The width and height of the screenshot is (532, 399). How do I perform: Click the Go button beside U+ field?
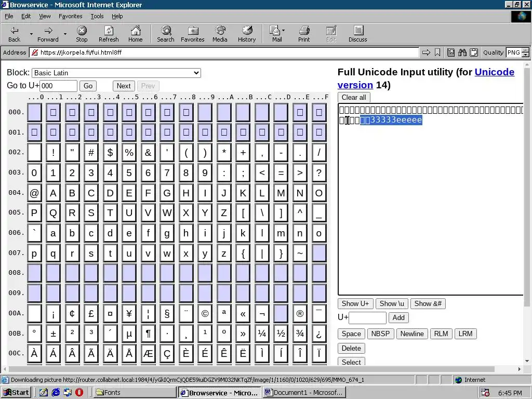point(88,86)
